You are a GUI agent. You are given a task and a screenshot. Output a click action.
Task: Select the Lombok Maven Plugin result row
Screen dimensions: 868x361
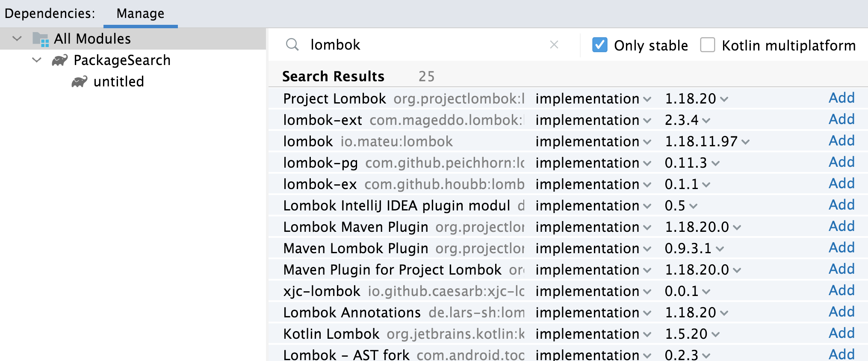(x=568, y=227)
